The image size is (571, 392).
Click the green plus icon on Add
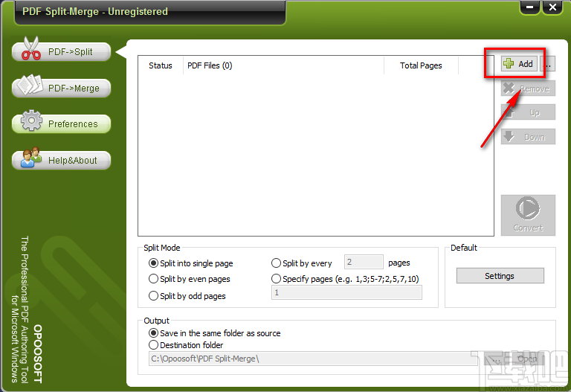pos(509,64)
